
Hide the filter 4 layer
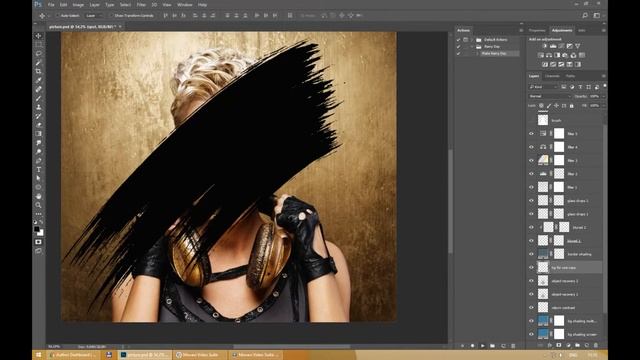[531, 147]
